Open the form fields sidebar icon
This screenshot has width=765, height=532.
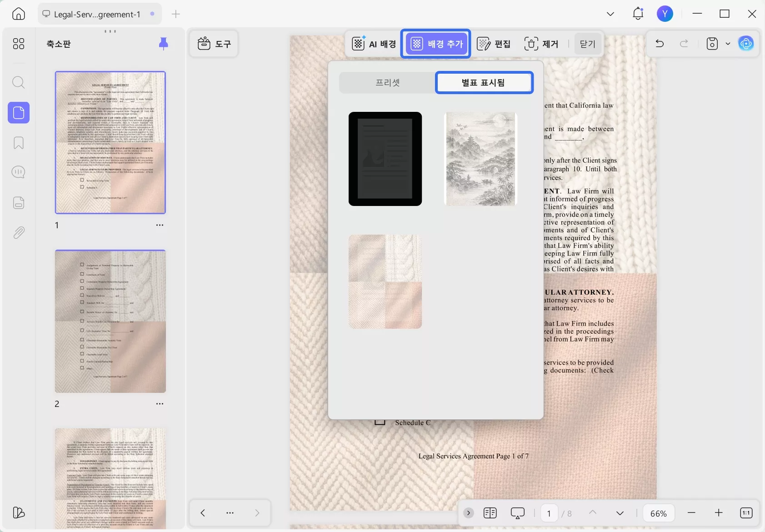tap(19, 203)
